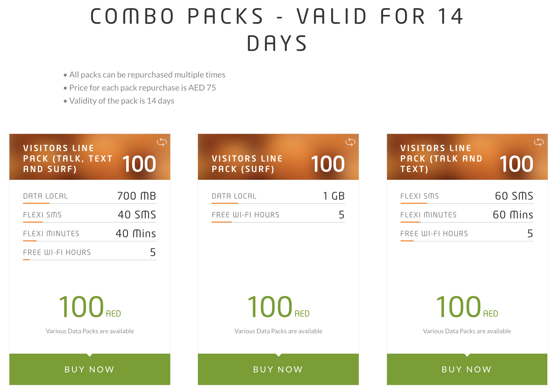Click the flip icon on Surf pack card

[x=350, y=142]
